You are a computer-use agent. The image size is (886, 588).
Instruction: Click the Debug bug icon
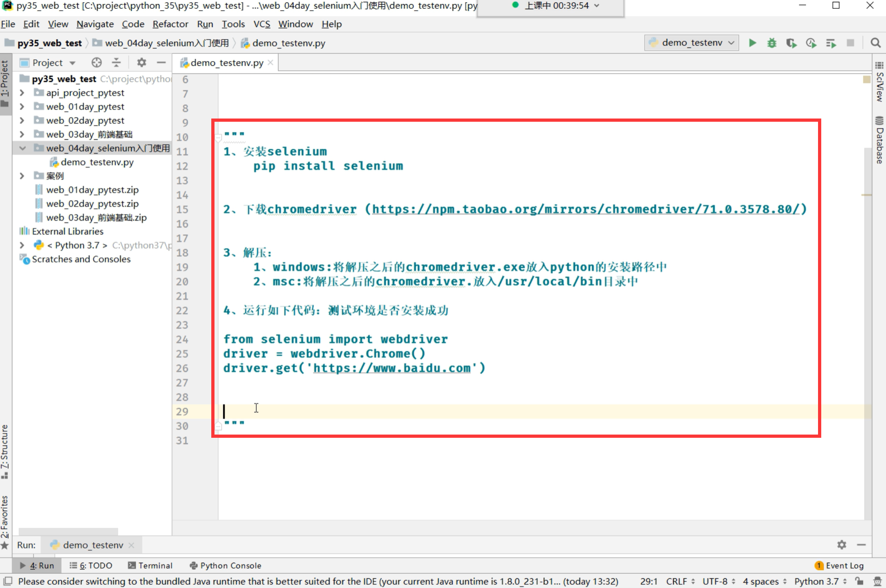[772, 43]
